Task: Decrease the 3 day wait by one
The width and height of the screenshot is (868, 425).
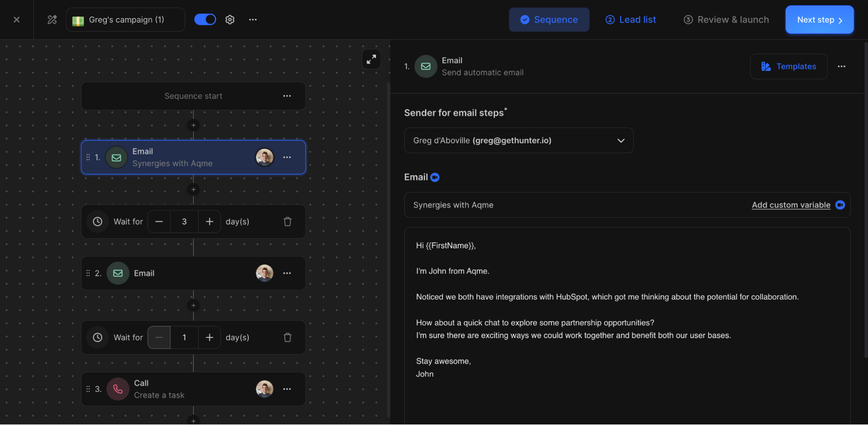Action: click(x=159, y=222)
